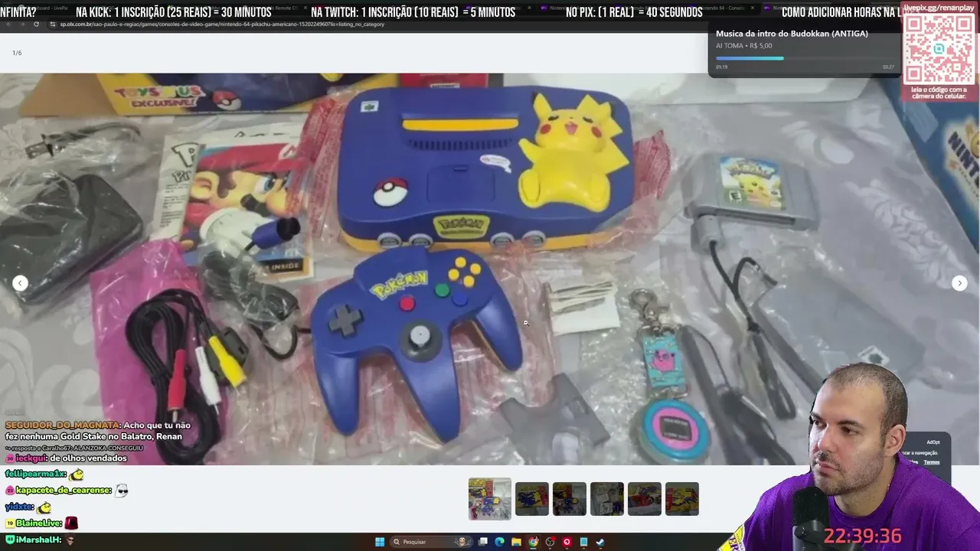Click the owl icon in the taskbar search box
Screen dimensions: 980x551
461,542
